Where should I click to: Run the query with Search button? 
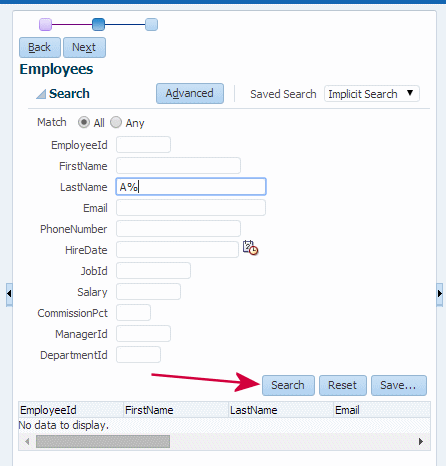tap(288, 385)
